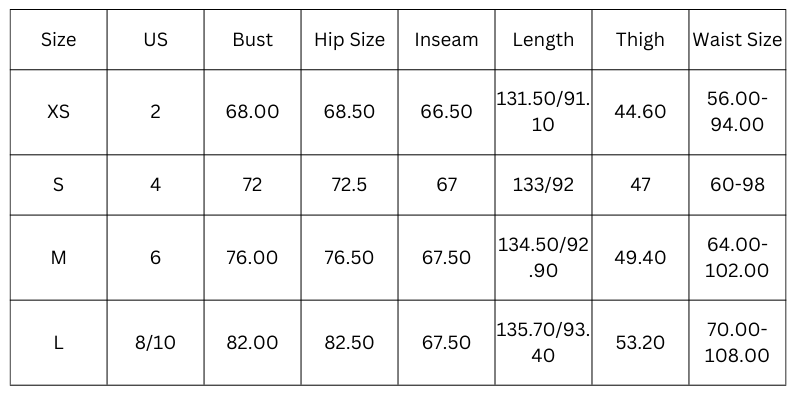Screen dimensions: 800x400
Task: Select the Waist Size header cell
Action: (x=737, y=40)
